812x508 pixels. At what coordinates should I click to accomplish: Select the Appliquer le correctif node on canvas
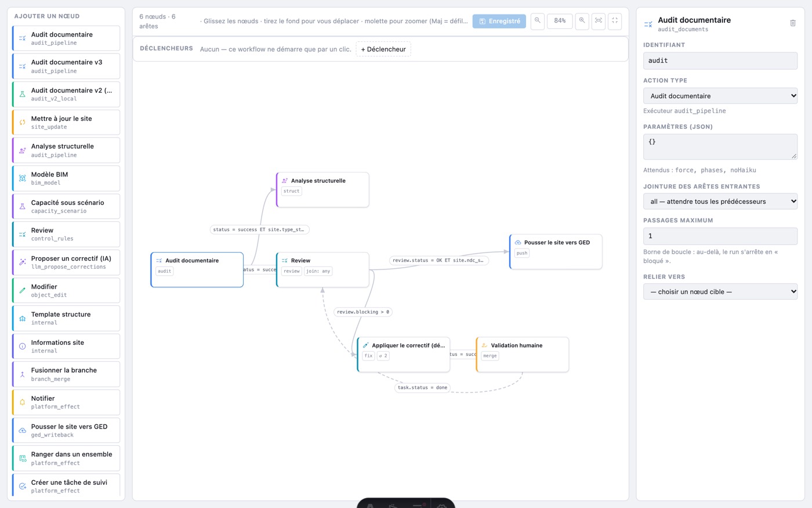click(x=403, y=354)
